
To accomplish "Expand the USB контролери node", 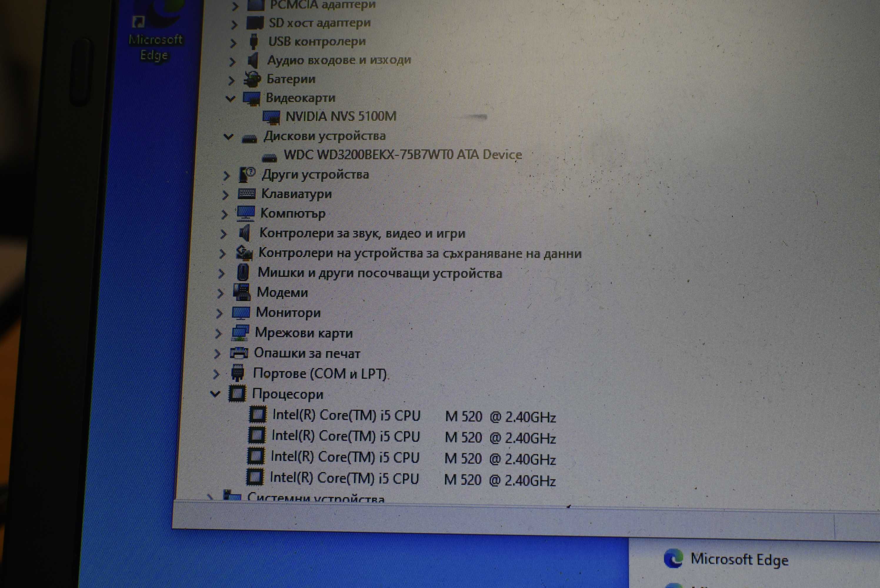I will pyautogui.click(x=233, y=44).
